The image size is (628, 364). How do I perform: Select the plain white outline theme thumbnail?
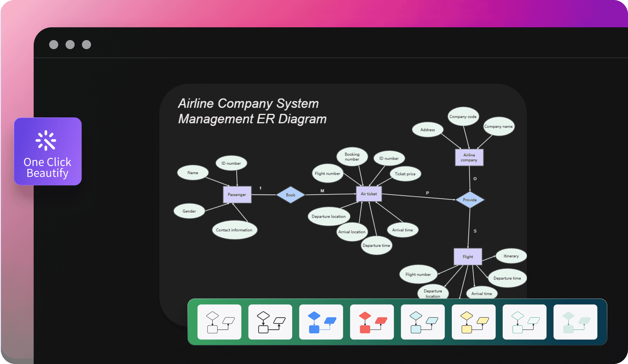click(x=219, y=322)
